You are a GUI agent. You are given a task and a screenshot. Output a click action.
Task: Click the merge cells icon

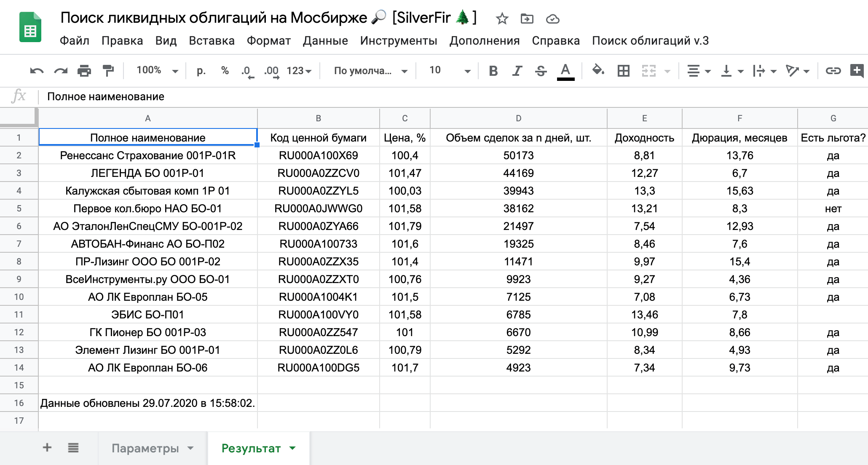[x=649, y=71]
